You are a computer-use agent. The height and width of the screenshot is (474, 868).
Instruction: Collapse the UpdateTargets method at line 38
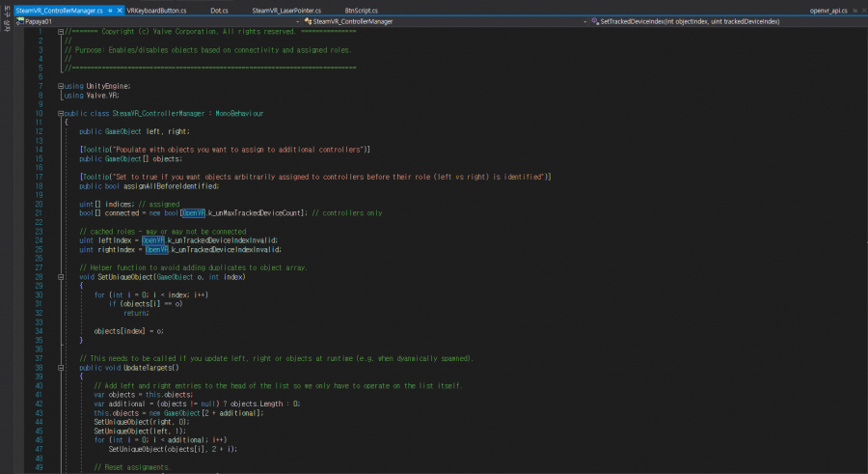[61, 368]
